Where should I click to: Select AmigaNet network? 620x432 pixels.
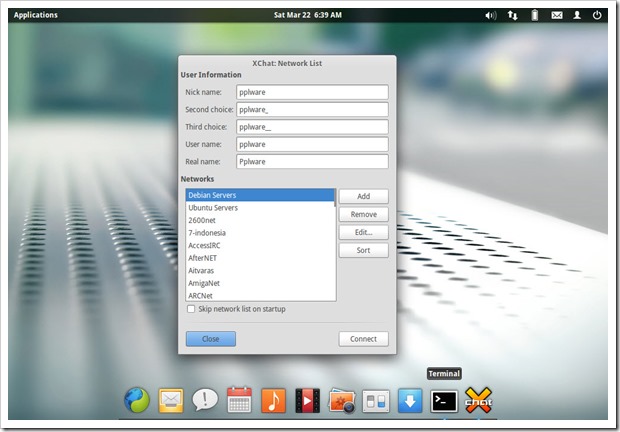260,283
